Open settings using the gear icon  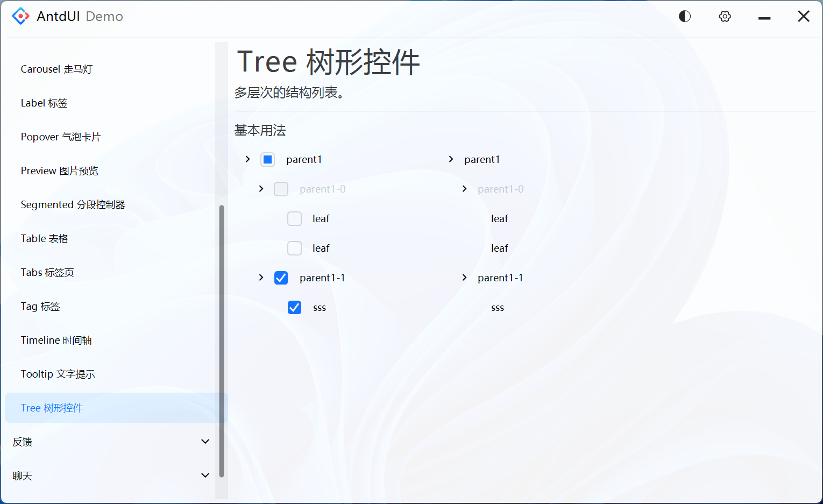click(725, 16)
